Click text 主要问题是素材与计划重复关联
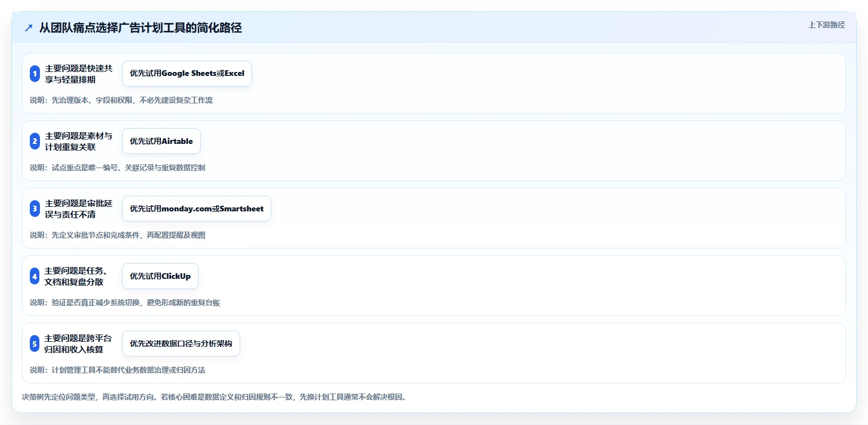The width and height of the screenshot is (868, 425). [79, 141]
